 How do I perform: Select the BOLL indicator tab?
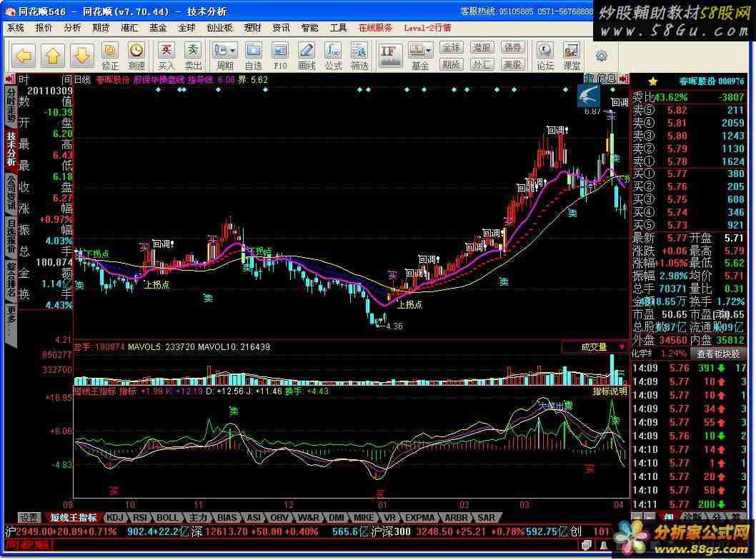click(x=167, y=518)
